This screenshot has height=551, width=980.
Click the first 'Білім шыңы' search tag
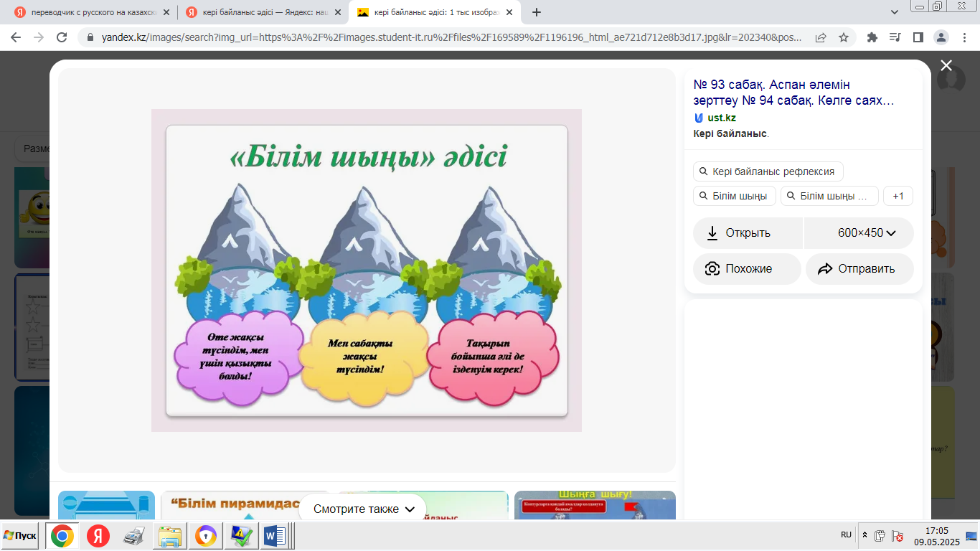tap(735, 196)
